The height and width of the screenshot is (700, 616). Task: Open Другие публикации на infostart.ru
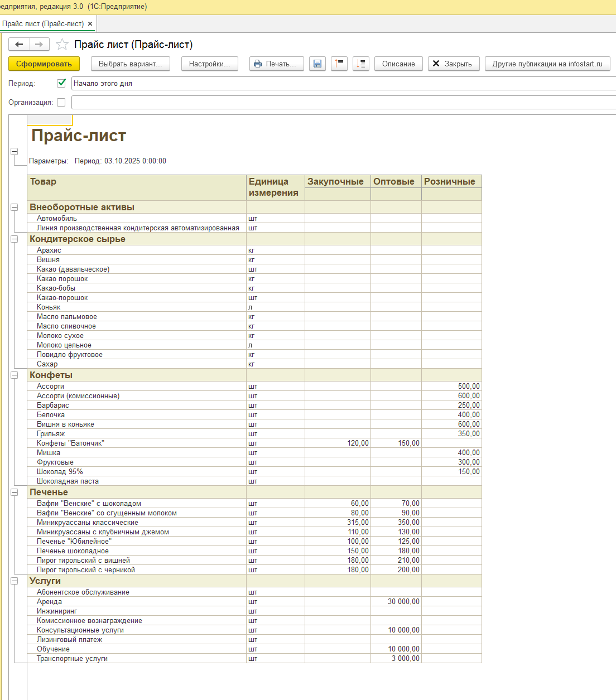547,64
